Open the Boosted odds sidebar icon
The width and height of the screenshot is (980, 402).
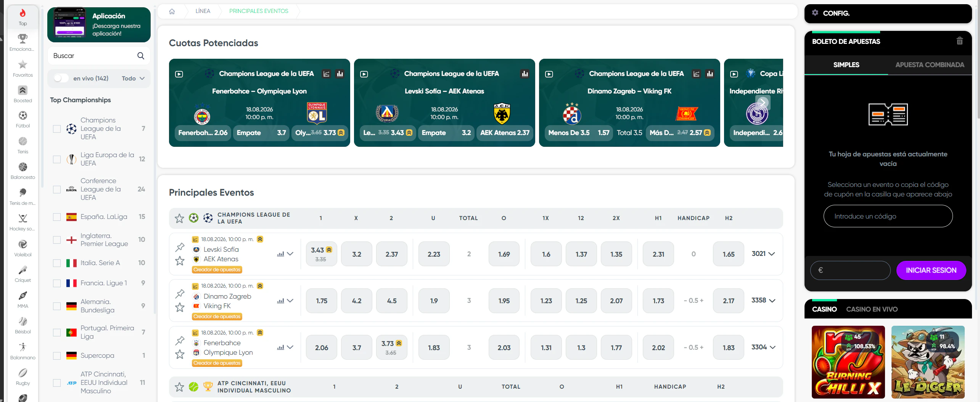pyautogui.click(x=23, y=90)
